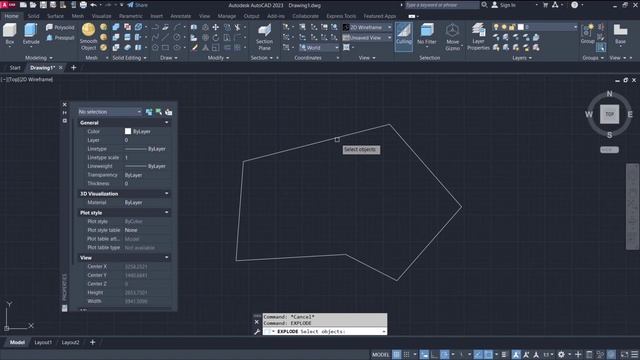The width and height of the screenshot is (640, 360).
Task: Collapse the 3D Visualization section
Action: (167, 193)
